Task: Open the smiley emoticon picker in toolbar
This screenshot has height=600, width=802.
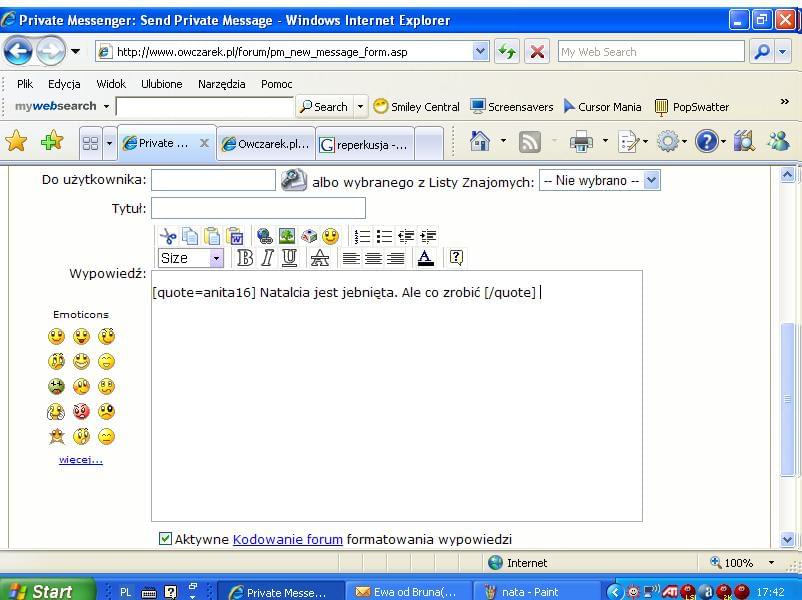Action: click(x=330, y=236)
